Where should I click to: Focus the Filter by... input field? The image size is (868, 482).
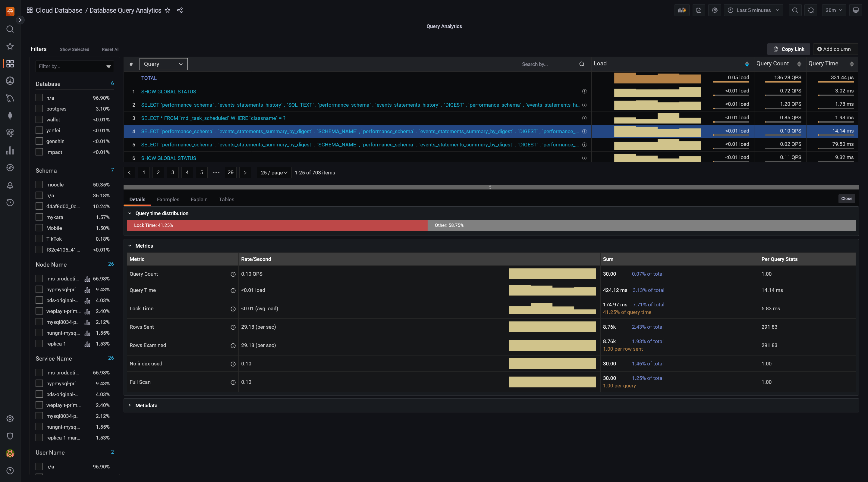click(x=74, y=66)
